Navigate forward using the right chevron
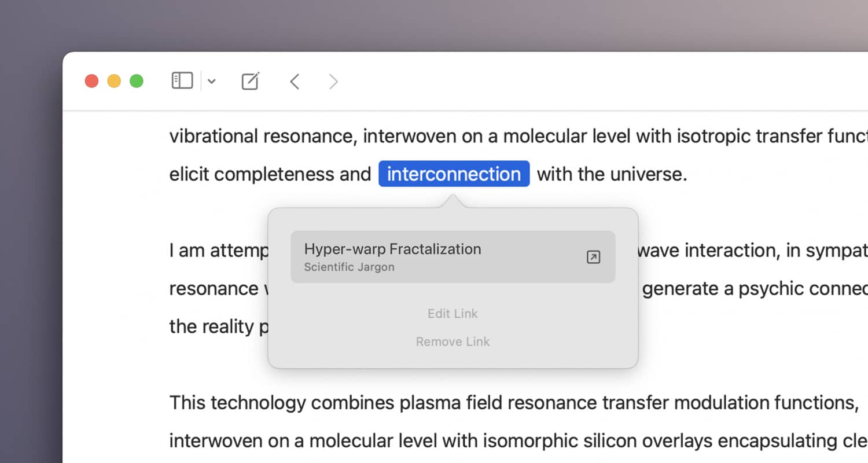This screenshot has width=868, height=463. 333,82
